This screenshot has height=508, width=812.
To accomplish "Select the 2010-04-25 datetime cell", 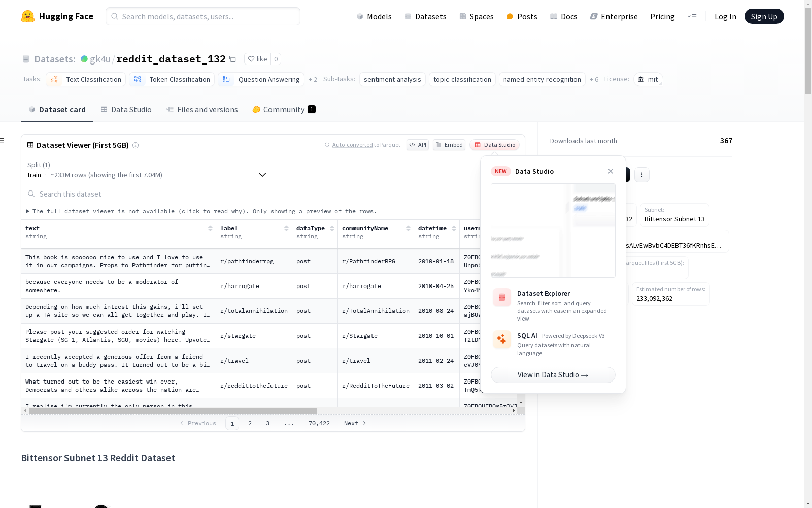I will [436, 286].
